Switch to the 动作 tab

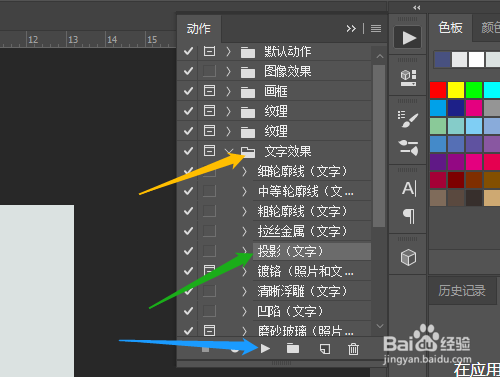click(x=199, y=29)
